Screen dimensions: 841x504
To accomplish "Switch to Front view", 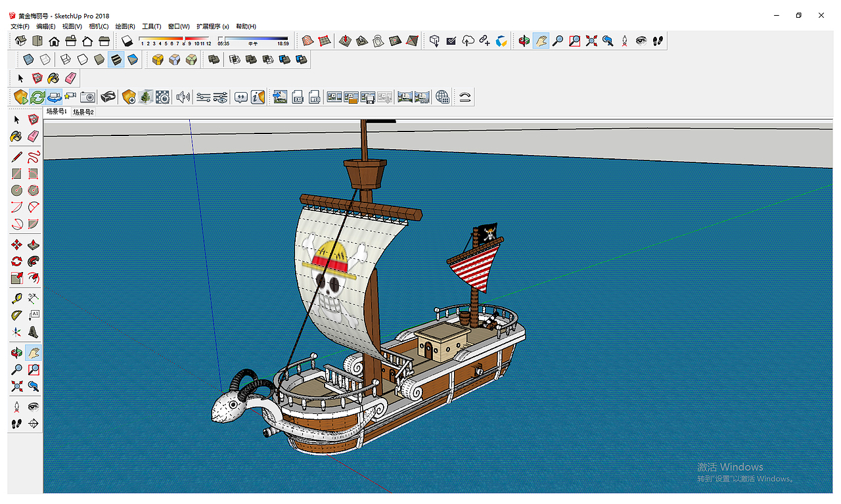I will point(54,41).
